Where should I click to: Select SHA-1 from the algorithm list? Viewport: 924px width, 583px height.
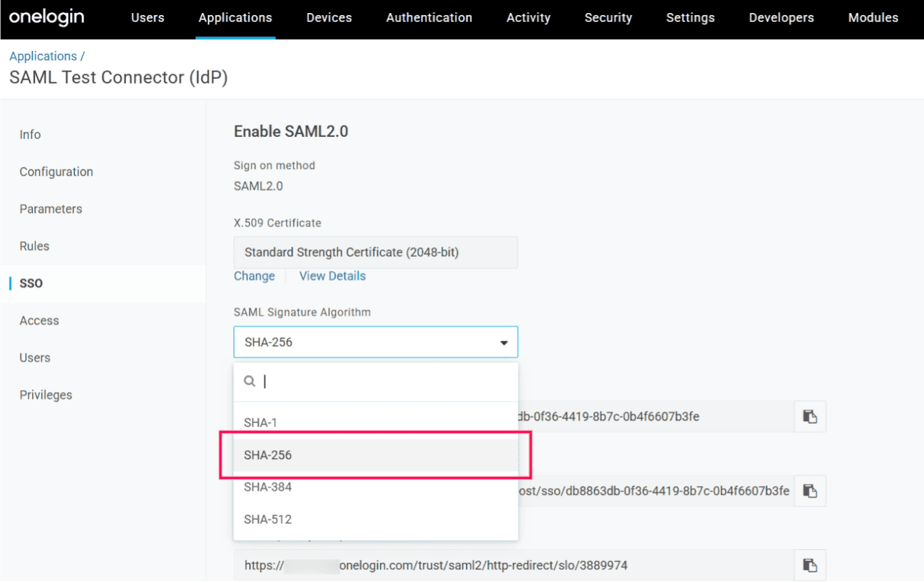[376, 423]
